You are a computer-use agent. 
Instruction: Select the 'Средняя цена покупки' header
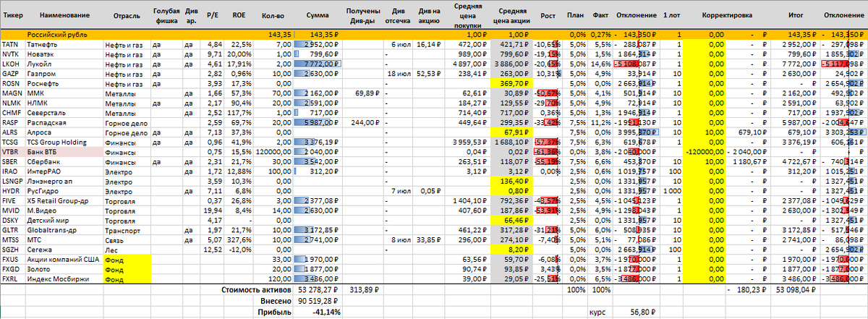pyautogui.click(x=469, y=15)
